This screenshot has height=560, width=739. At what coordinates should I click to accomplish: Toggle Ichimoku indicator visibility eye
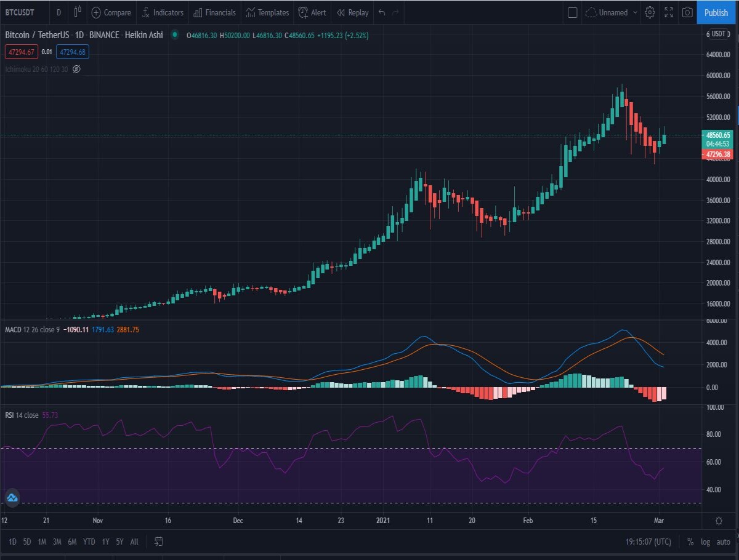(x=76, y=69)
